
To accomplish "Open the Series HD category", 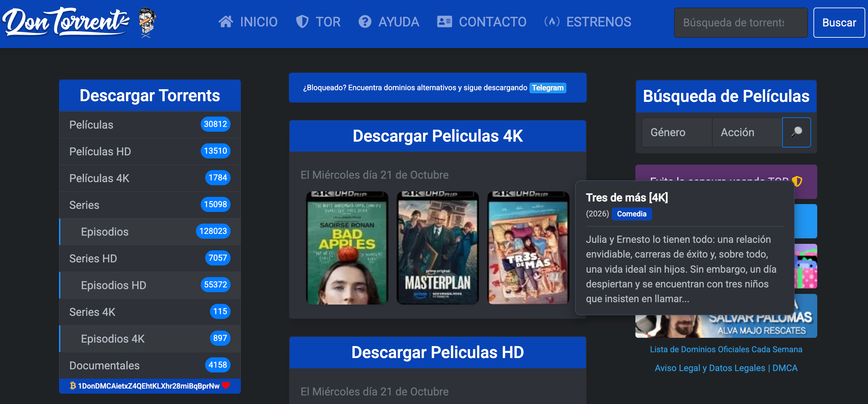I will 150,259.
